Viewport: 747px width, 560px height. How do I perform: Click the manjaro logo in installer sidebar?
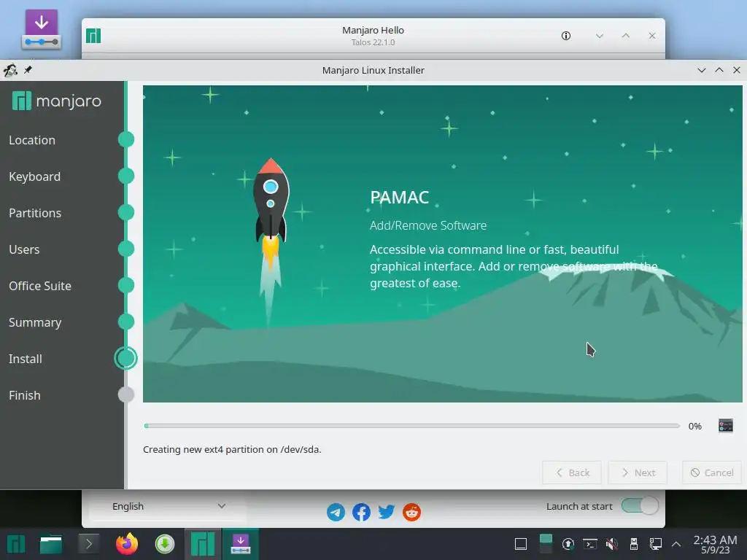pyautogui.click(x=57, y=101)
